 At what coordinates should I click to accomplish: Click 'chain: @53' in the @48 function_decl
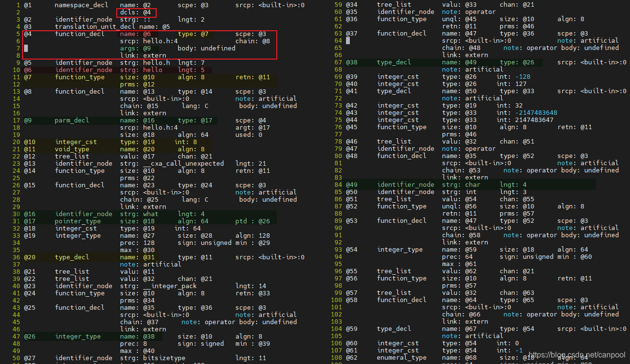coord(461,170)
